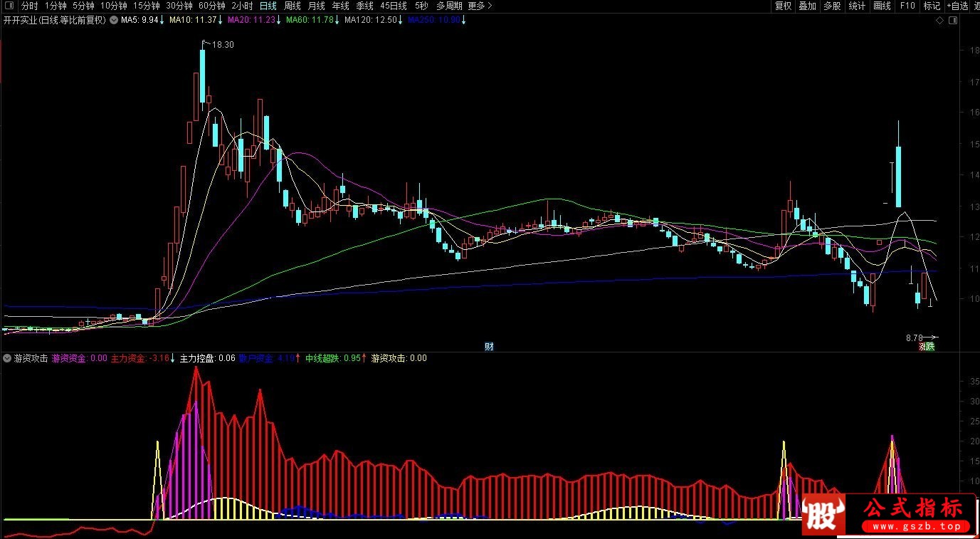
Task: Click the MA250 label
Action: 434,21
